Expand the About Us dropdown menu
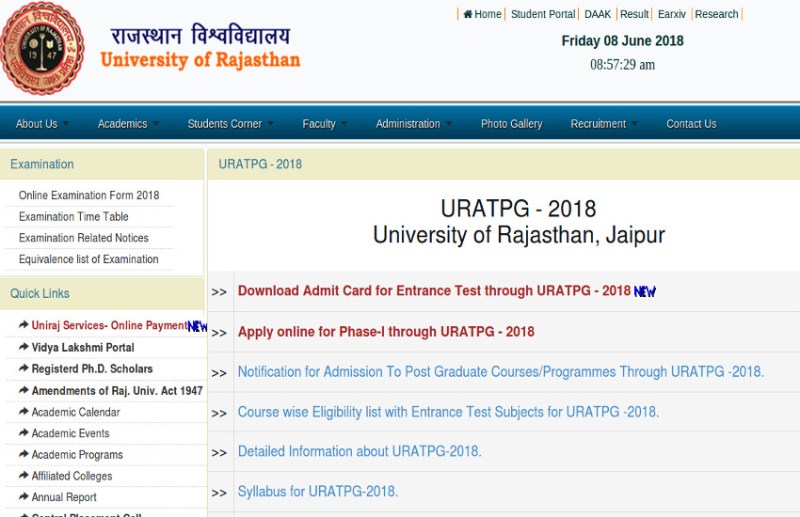800x517 pixels. 41,124
